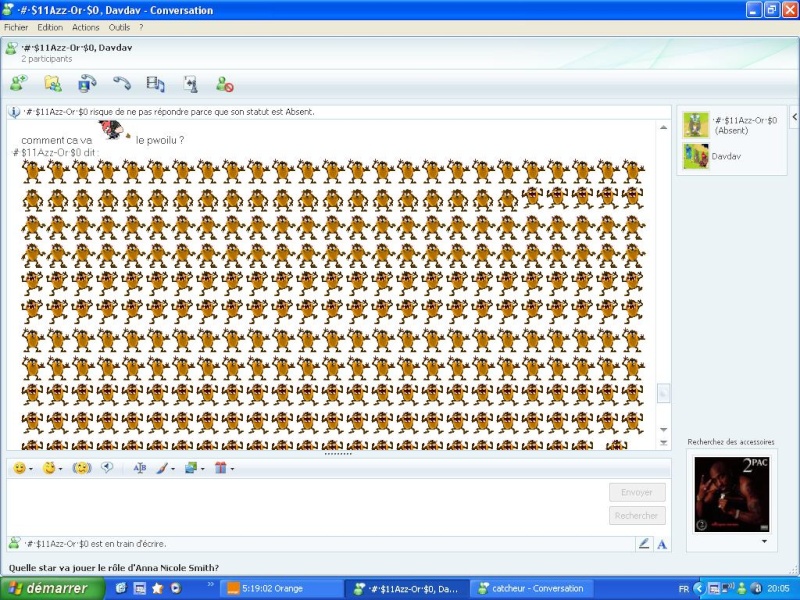The height and width of the screenshot is (600, 800).
Task: Open the Edition menu
Action: (x=50, y=28)
